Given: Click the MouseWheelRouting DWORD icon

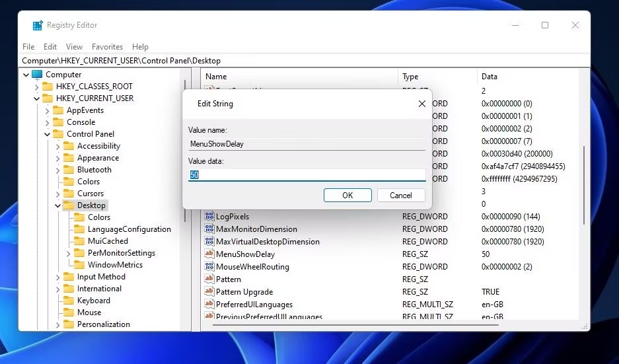Looking at the screenshot, I should pos(209,266).
